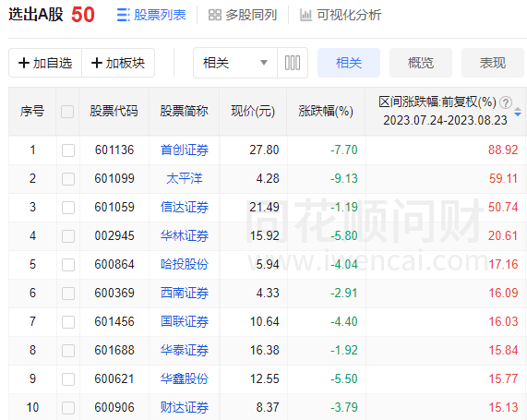Check the box for 华鑫股份 row
The width and height of the screenshot is (527, 420).
[x=68, y=379]
